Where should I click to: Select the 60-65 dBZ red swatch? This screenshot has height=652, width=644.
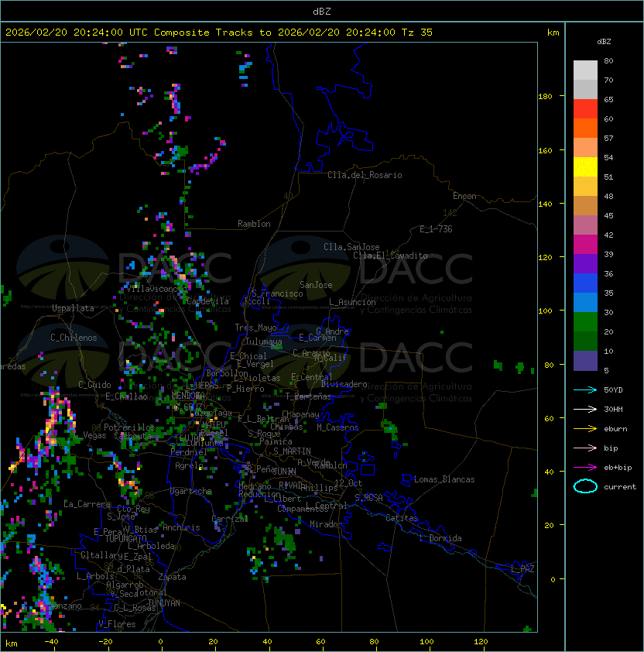pyautogui.click(x=585, y=109)
